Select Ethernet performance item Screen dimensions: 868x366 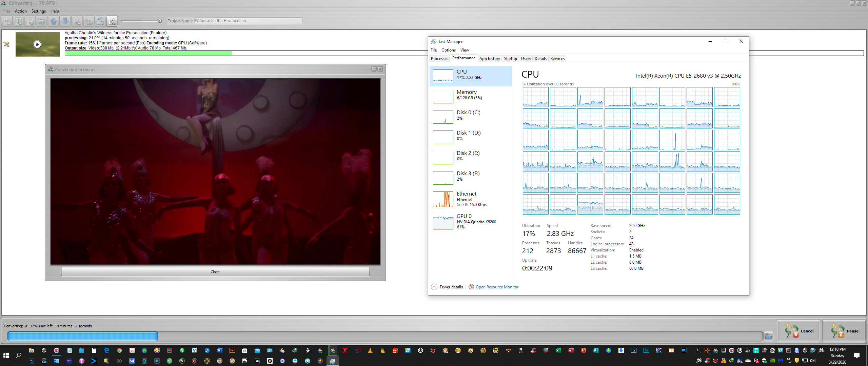[471, 199]
